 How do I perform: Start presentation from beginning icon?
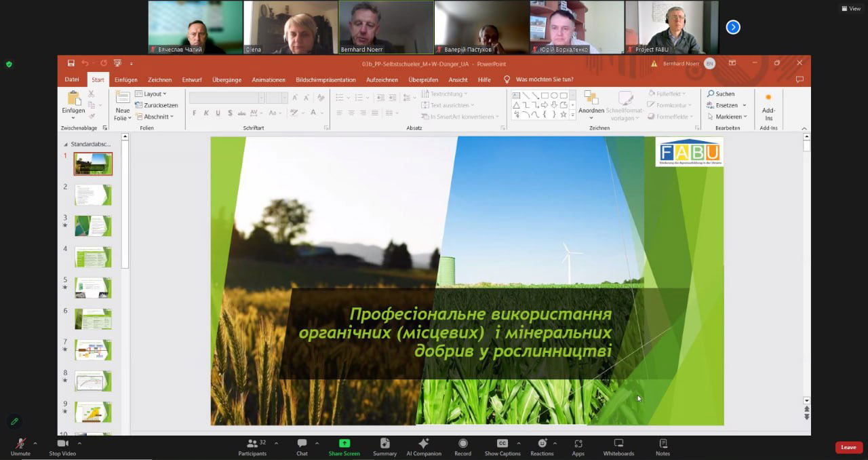117,63
